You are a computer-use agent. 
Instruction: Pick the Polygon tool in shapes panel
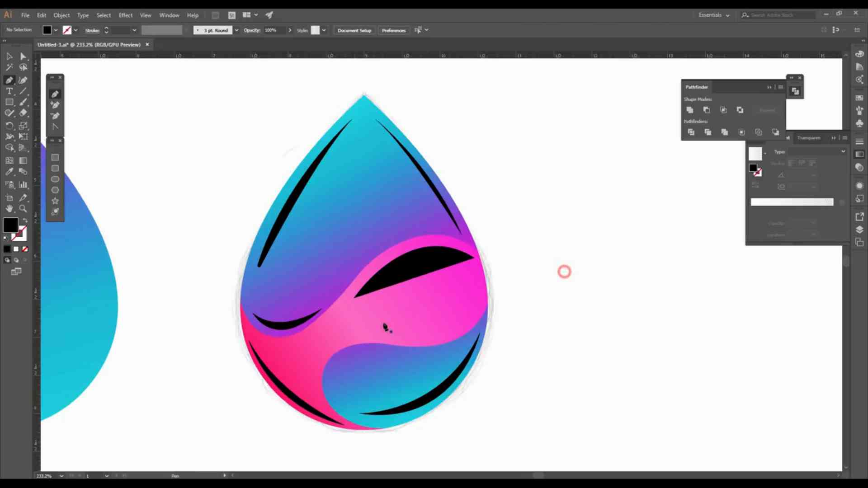tap(55, 190)
